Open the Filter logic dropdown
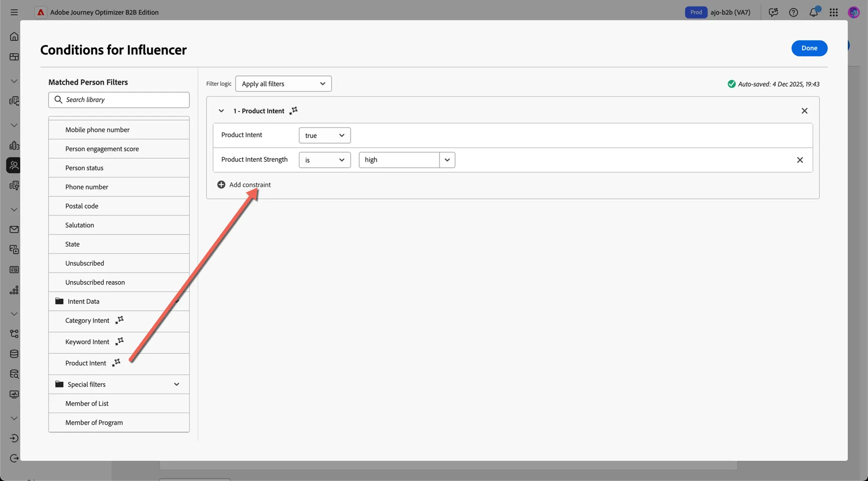The height and width of the screenshot is (481, 868). pyautogui.click(x=283, y=84)
